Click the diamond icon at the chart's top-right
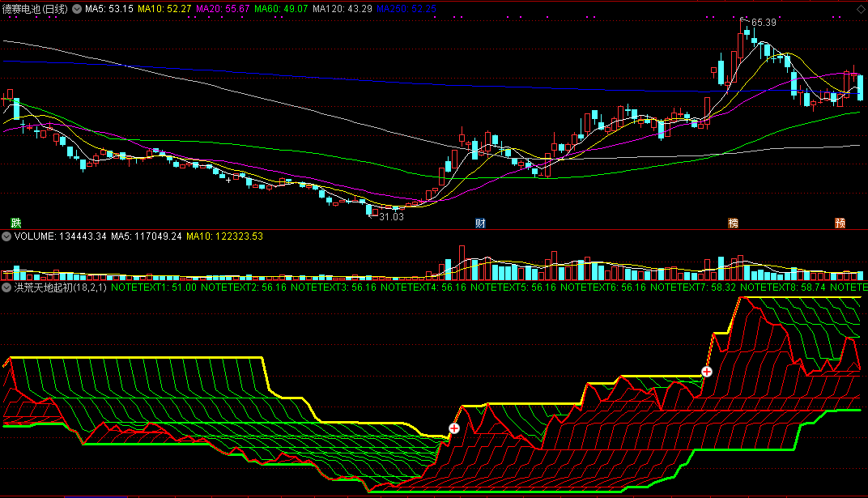The height and width of the screenshot is (498, 868). (x=861, y=9)
